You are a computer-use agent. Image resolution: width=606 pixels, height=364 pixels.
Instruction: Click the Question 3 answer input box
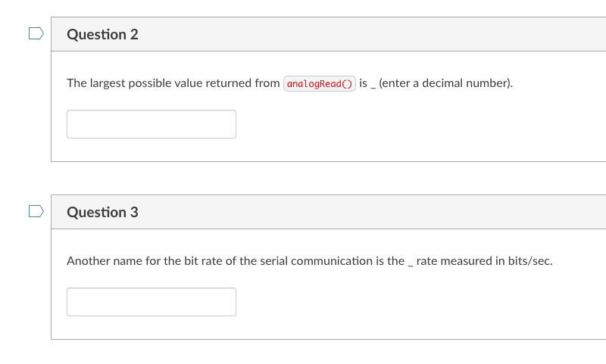point(151,302)
